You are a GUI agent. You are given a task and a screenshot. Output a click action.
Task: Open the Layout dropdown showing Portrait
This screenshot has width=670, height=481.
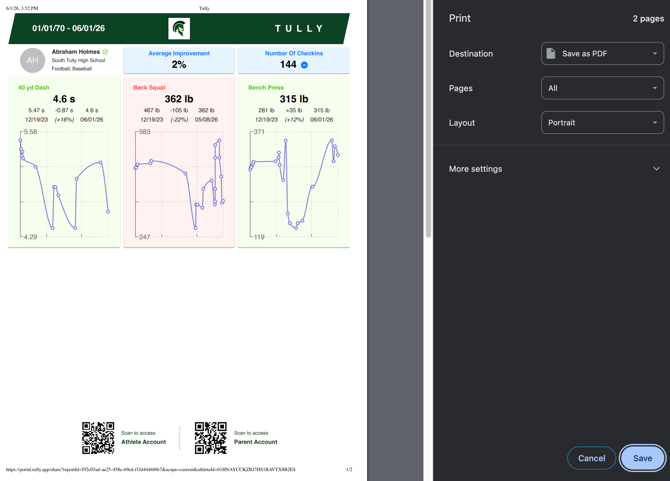(x=602, y=123)
